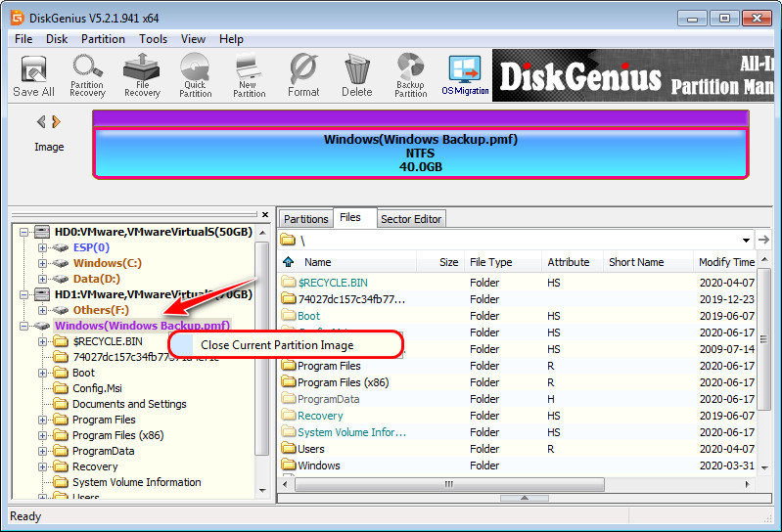
Task: Create a New Partition via the toolbar
Action: [249, 75]
